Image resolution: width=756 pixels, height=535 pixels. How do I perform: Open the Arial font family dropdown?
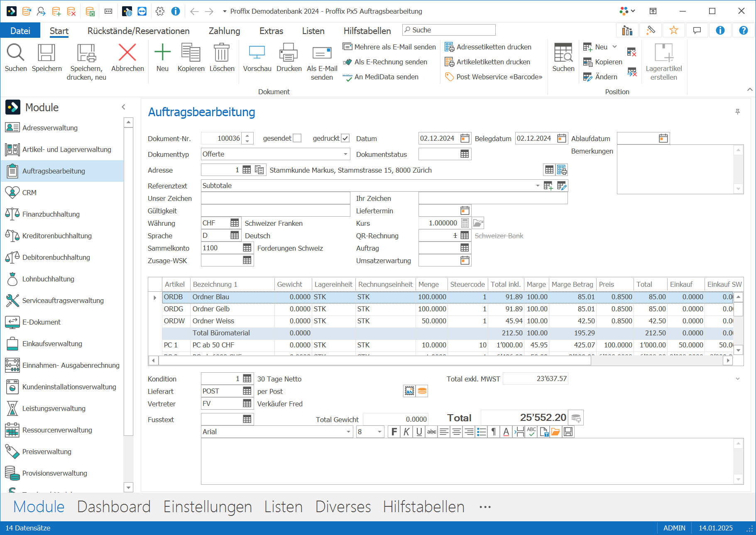(x=348, y=432)
